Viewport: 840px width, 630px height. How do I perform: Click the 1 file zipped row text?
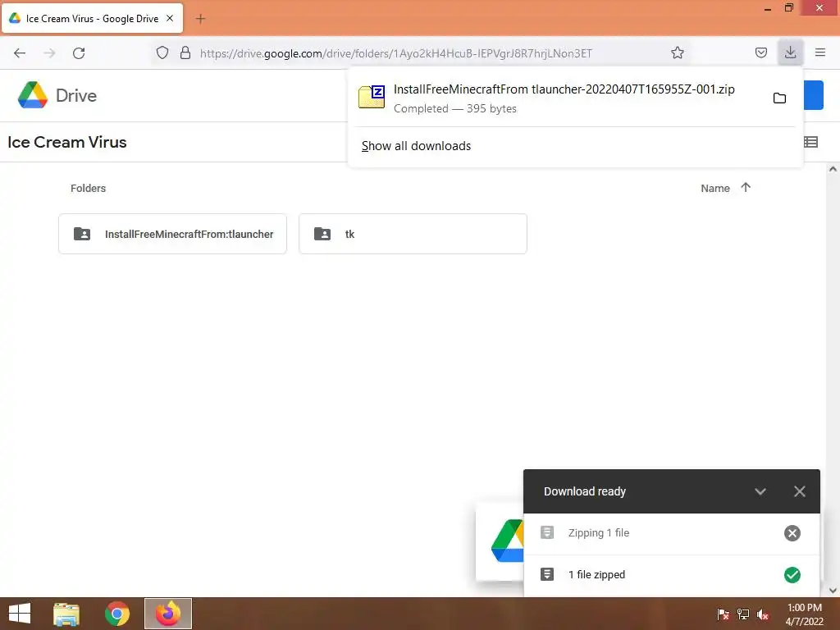[x=597, y=575]
